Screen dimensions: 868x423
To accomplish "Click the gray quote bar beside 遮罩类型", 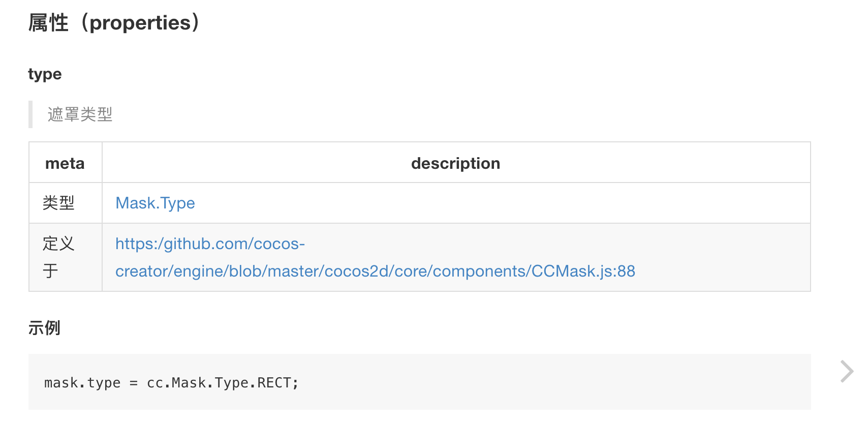I will (30, 114).
